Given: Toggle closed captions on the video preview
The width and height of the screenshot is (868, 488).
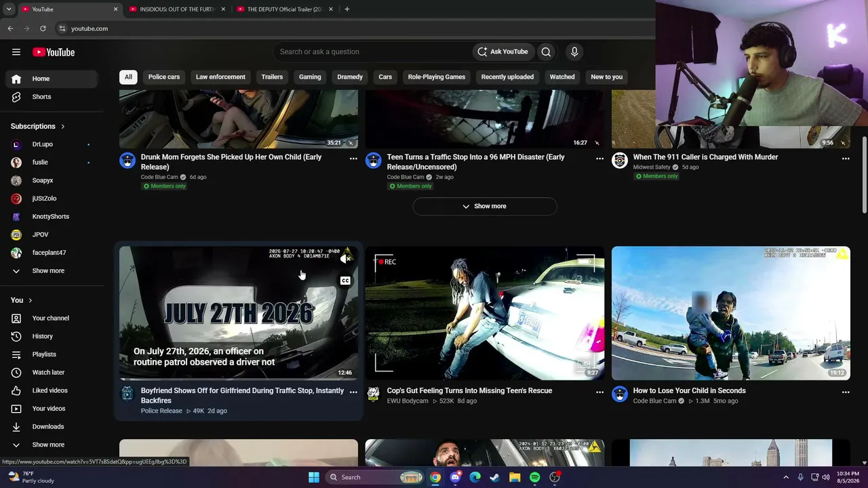Looking at the screenshot, I should [345, 281].
